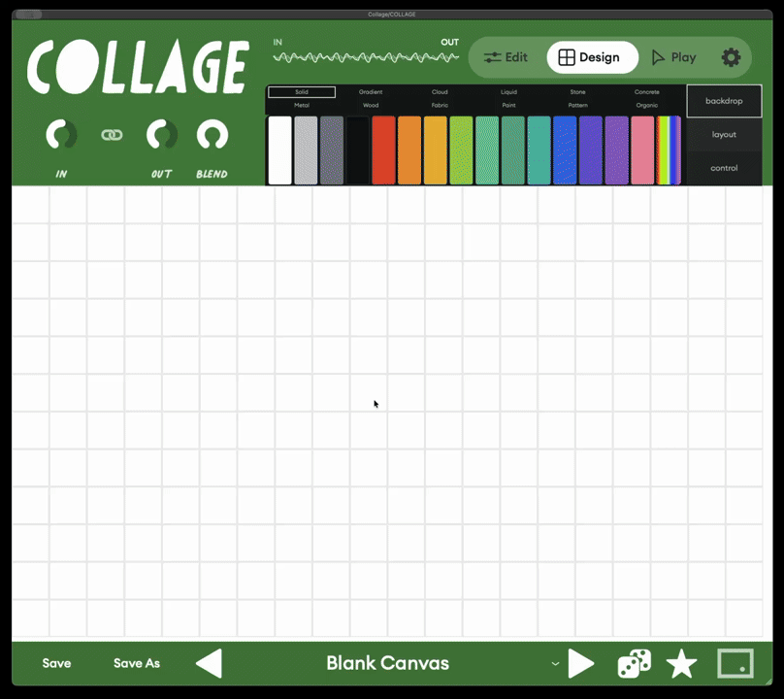Choose the Solid backdrop category
784x699 pixels.
point(302,92)
